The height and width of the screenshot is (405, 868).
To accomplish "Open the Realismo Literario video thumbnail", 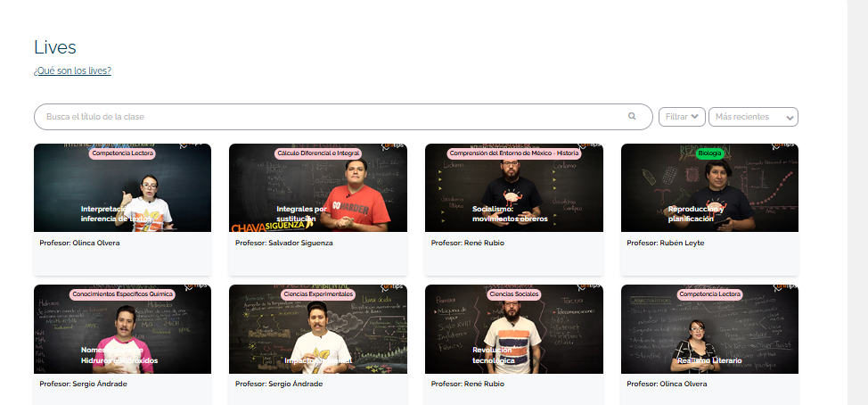I will tap(709, 329).
